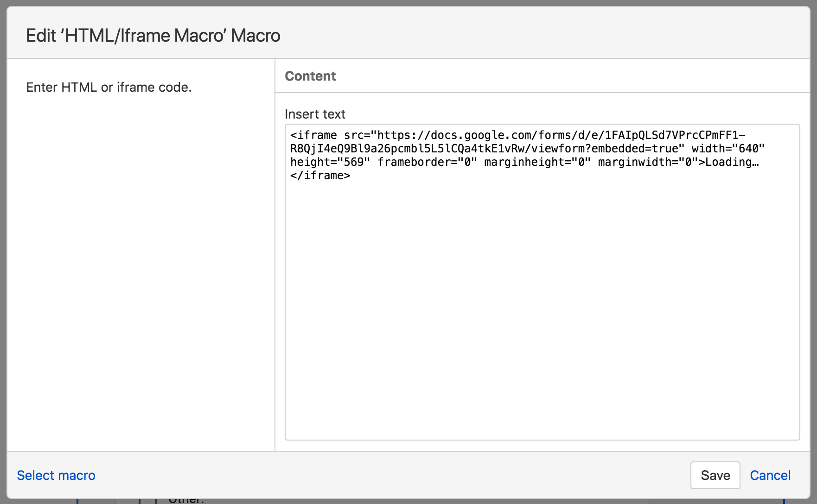Click the Insert text field label
This screenshot has height=504, width=817.
tap(315, 114)
